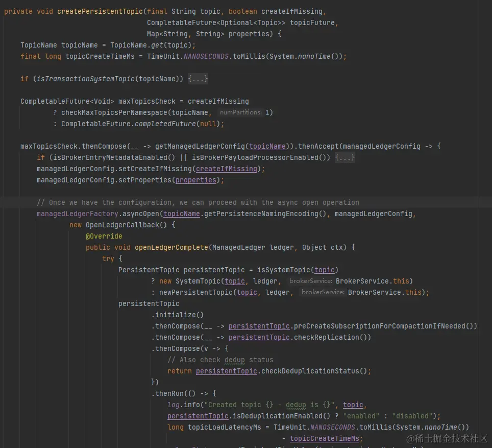Screen dimensions: 492x448
Task: Click the checkReplication method call
Action: pos(327,338)
